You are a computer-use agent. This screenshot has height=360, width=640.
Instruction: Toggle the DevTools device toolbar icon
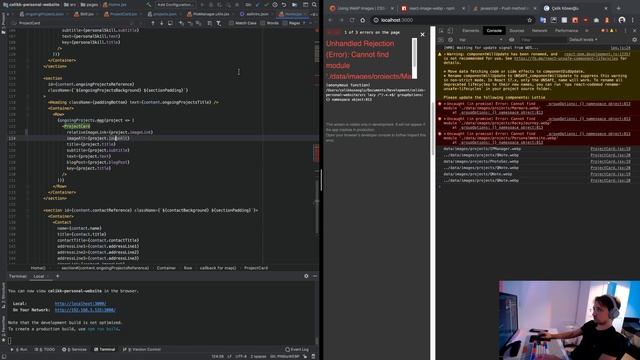pos(450,31)
